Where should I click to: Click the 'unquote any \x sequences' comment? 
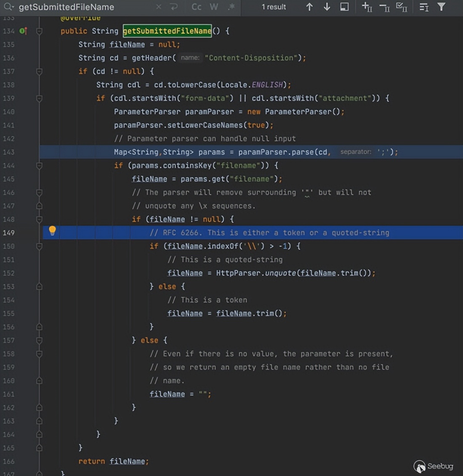[194, 206]
